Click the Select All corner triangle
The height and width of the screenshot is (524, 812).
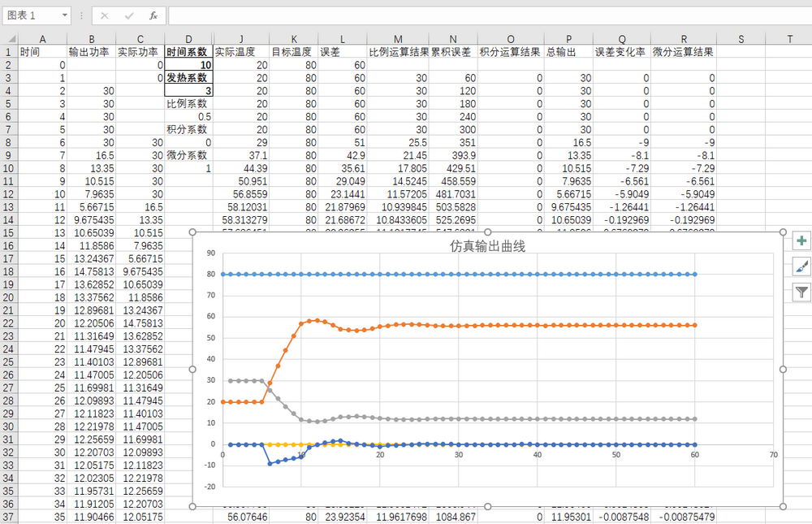click(x=8, y=39)
